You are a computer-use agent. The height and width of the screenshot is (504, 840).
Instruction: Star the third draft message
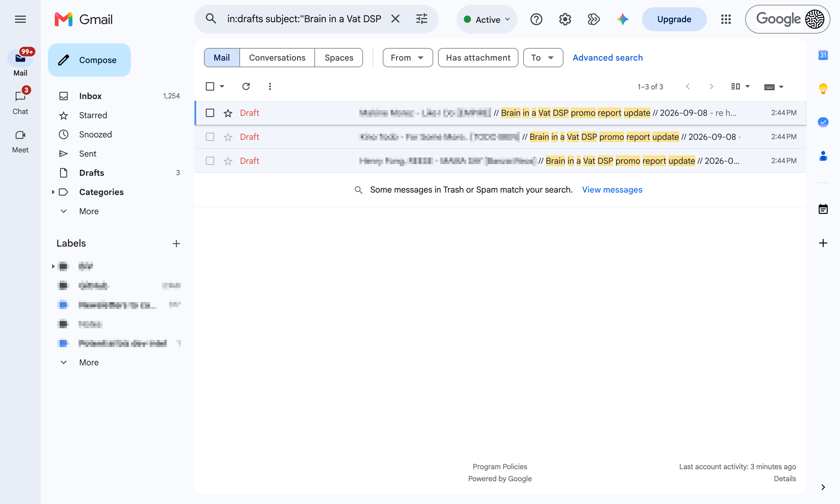228,161
